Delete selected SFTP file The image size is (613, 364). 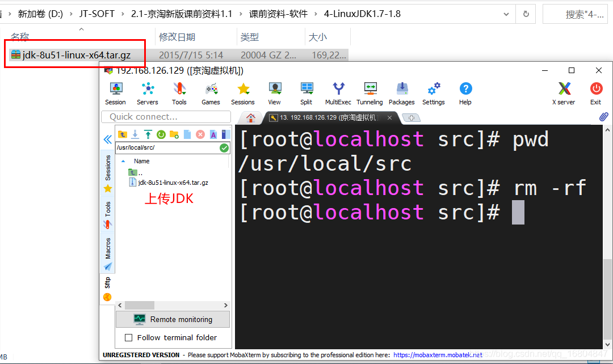[200, 134]
